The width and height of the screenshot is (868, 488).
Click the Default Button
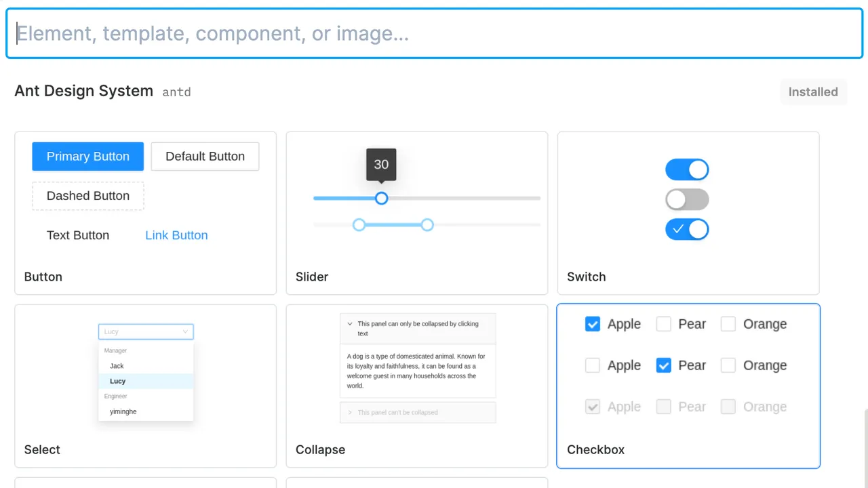point(205,156)
